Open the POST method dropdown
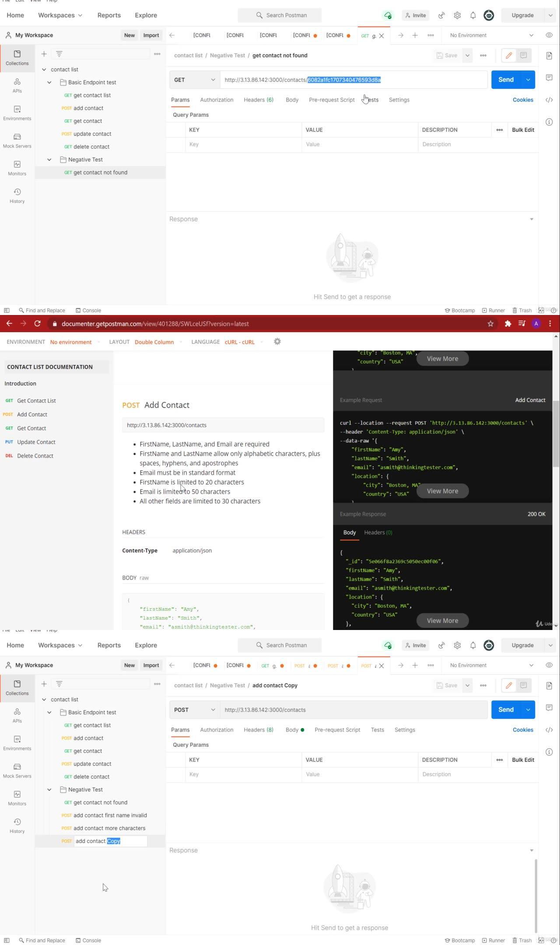 click(194, 710)
